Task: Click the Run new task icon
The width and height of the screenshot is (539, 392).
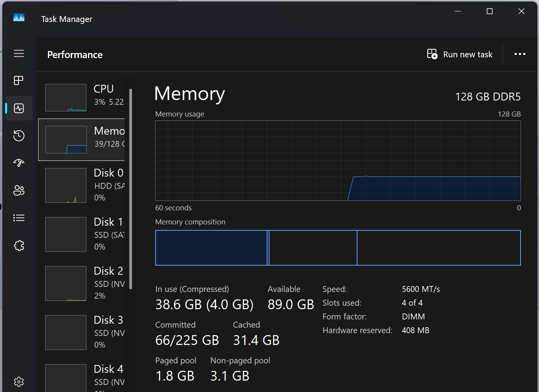Action: point(432,54)
